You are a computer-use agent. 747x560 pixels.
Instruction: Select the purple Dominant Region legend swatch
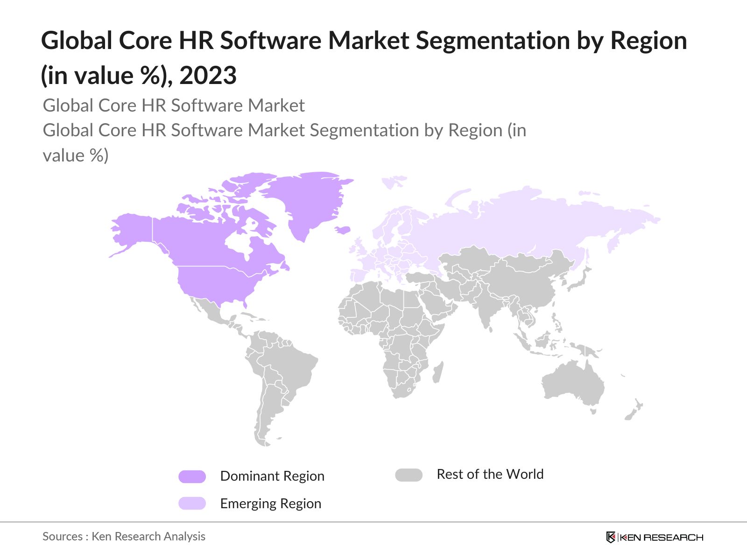click(x=193, y=476)
